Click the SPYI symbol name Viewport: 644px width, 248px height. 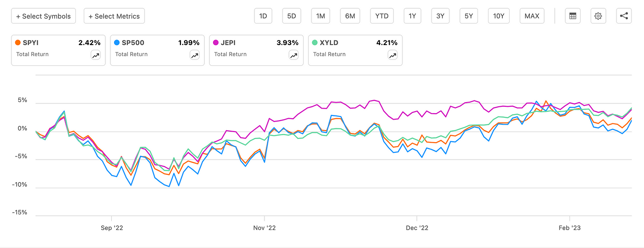click(x=31, y=43)
